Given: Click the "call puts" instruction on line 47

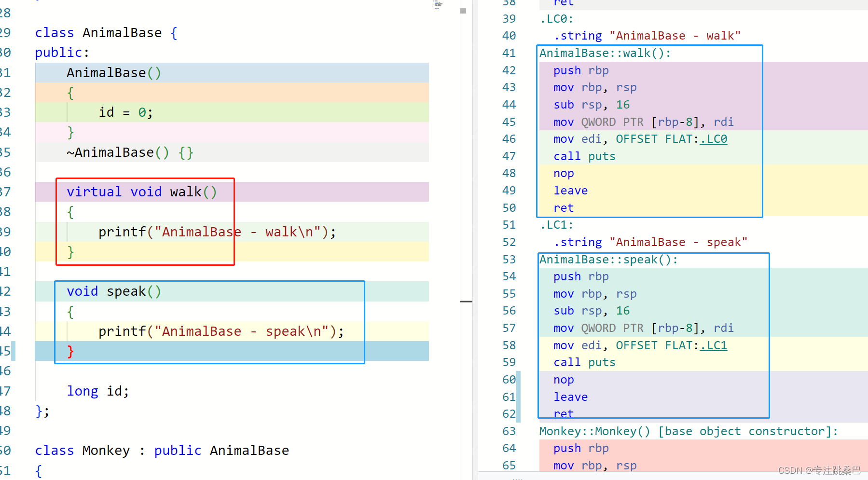Looking at the screenshot, I should pos(584,156).
